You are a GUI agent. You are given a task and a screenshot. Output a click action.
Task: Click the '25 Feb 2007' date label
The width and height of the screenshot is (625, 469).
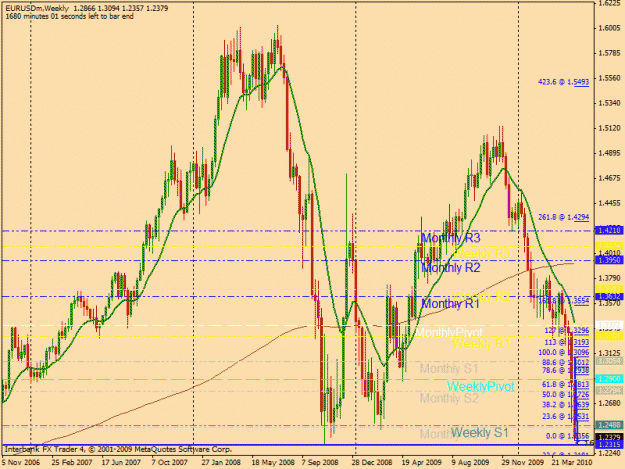(x=72, y=463)
